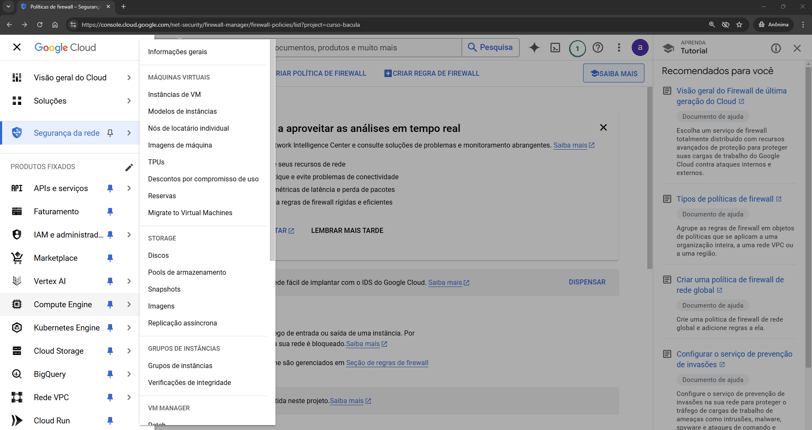This screenshot has height=430, width=812.
Task: Click the main page vertical scrollbar
Action: click(x=650, y=176)
